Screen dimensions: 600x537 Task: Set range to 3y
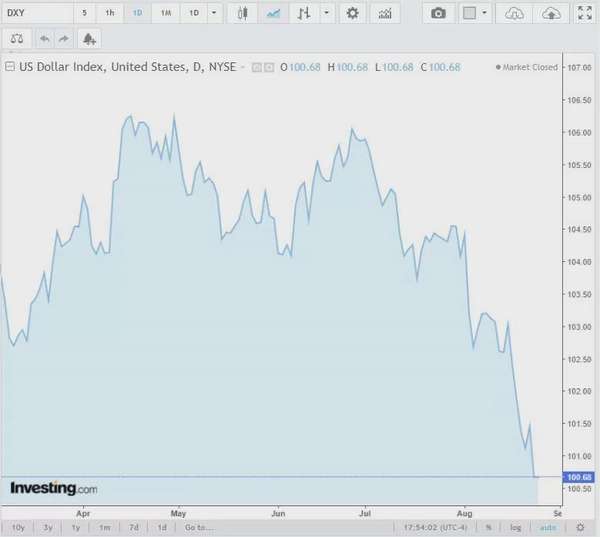[x=47, y=528]
